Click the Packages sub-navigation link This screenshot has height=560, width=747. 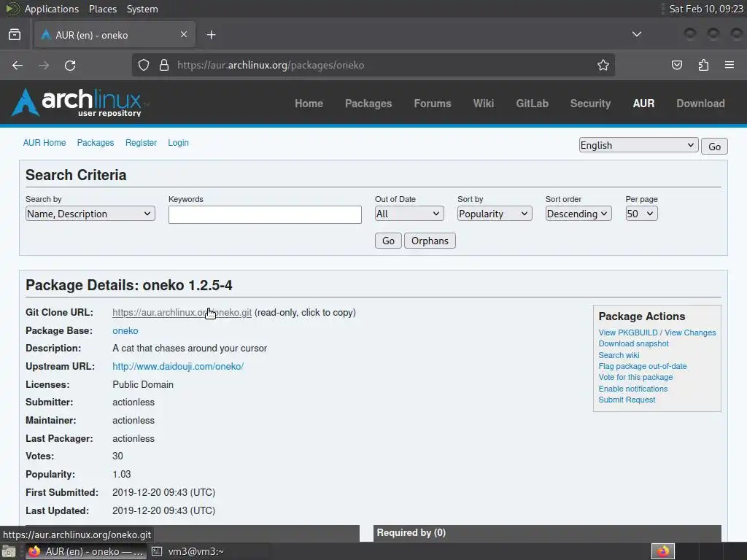point(96,143)
